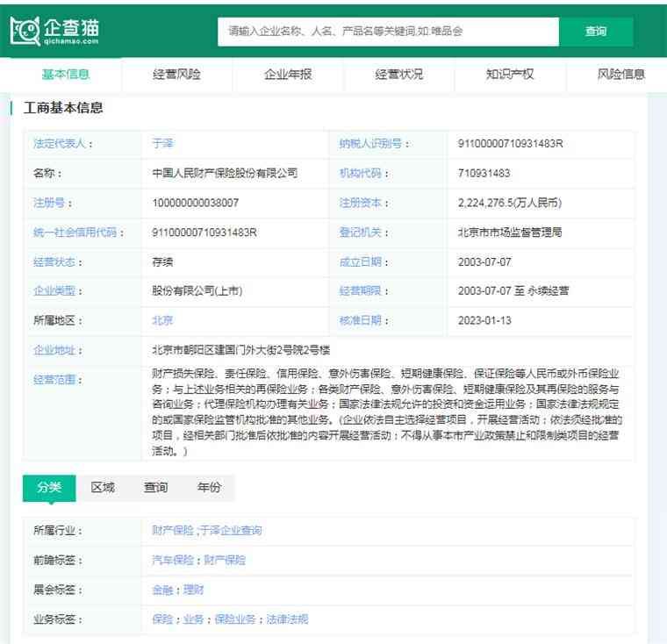Screen dimensions: 667x644
Task: Open the 查询 sub-tab
Action: click(x=155, y=488)
